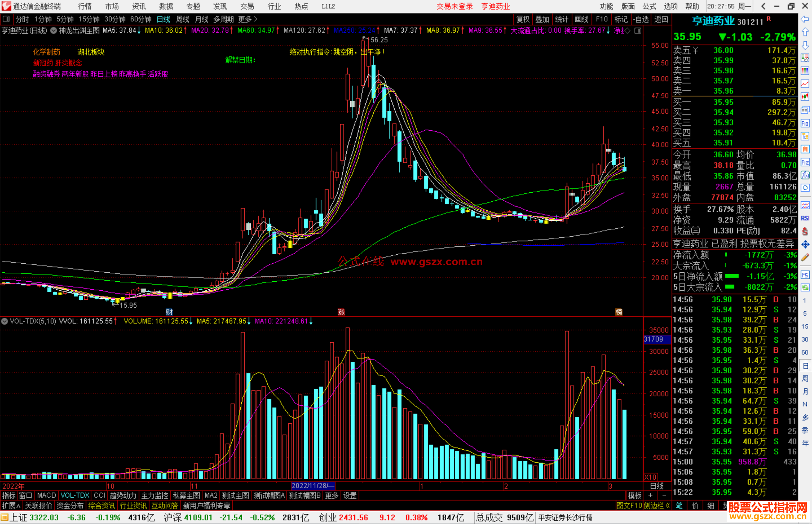Open the 行情 menu in the title bar
This screenshot has height=524, width=812.
pyautogui.click(x=85, y=6)
